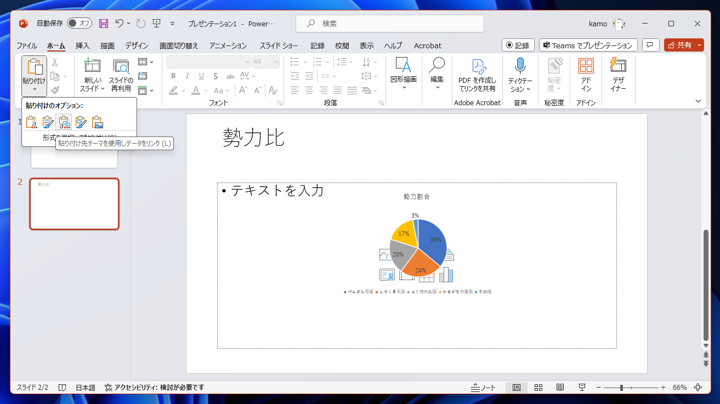Click the Reset slide icon

point(143,76)
